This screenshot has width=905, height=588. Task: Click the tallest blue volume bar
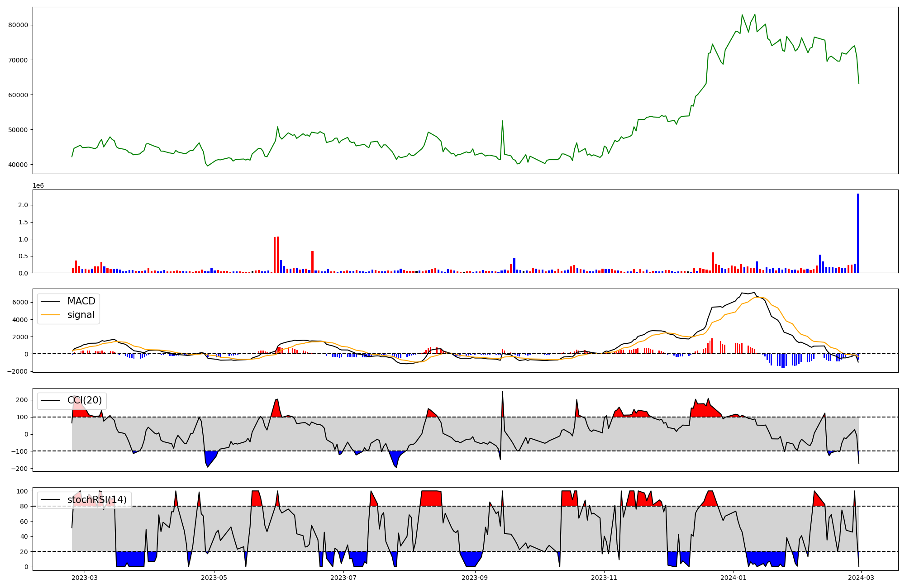pyautogui.click(x=857, y=233)
